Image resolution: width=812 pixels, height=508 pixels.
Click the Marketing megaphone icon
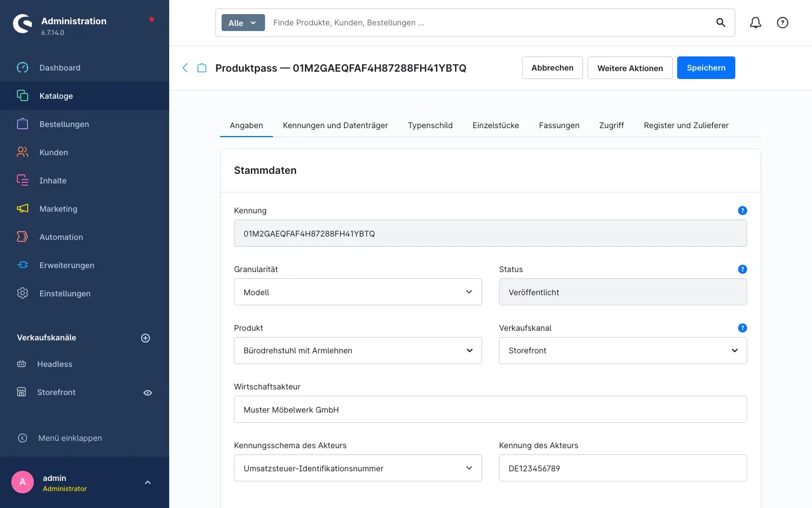tap(23, 209)
